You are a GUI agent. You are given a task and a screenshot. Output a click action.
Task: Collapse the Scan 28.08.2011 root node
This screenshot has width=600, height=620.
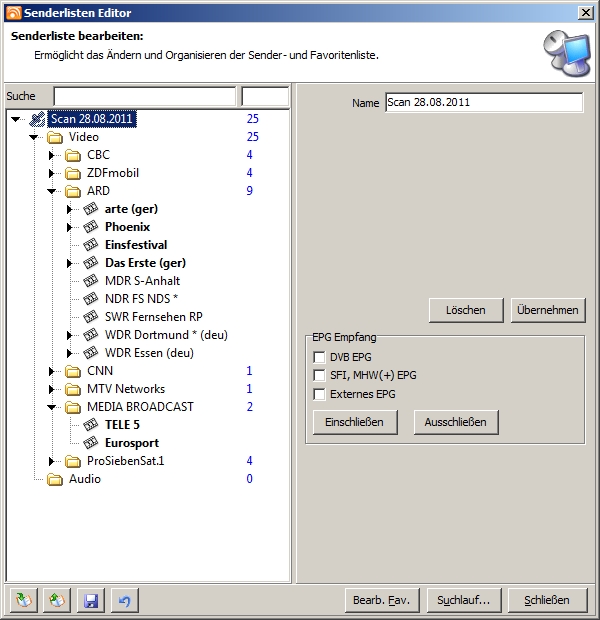[15, 119]
